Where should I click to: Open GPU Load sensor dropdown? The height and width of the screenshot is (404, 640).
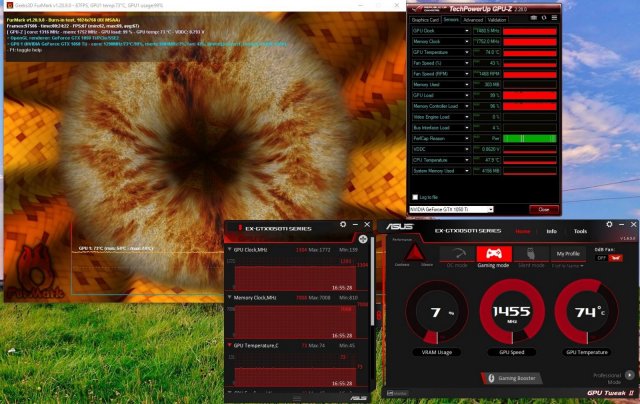[467, 95]
